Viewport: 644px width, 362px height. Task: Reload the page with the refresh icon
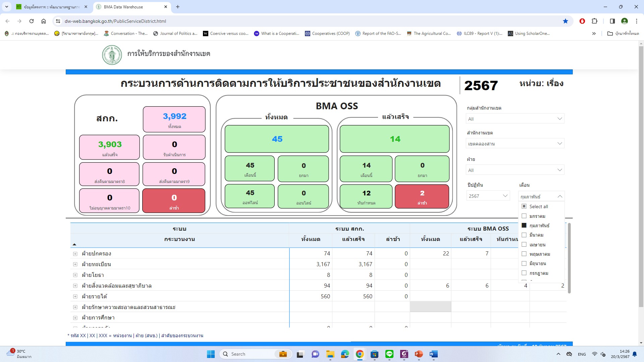[x=32, y=21]
